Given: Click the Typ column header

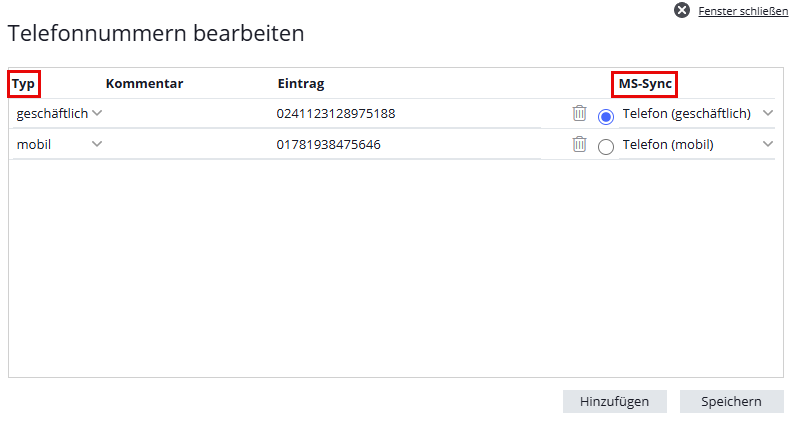Looking at the screenshot, I should tap(23, 83).
